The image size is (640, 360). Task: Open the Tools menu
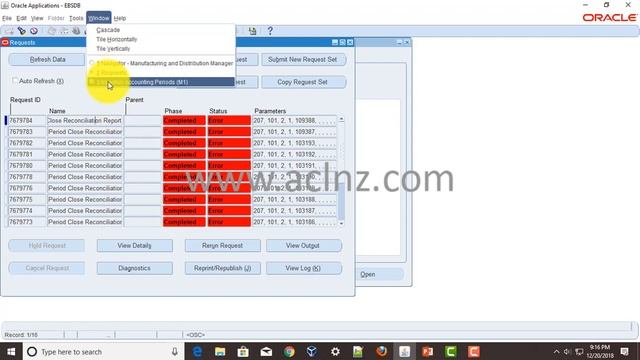pyautogui.click(x=76, y=18)
